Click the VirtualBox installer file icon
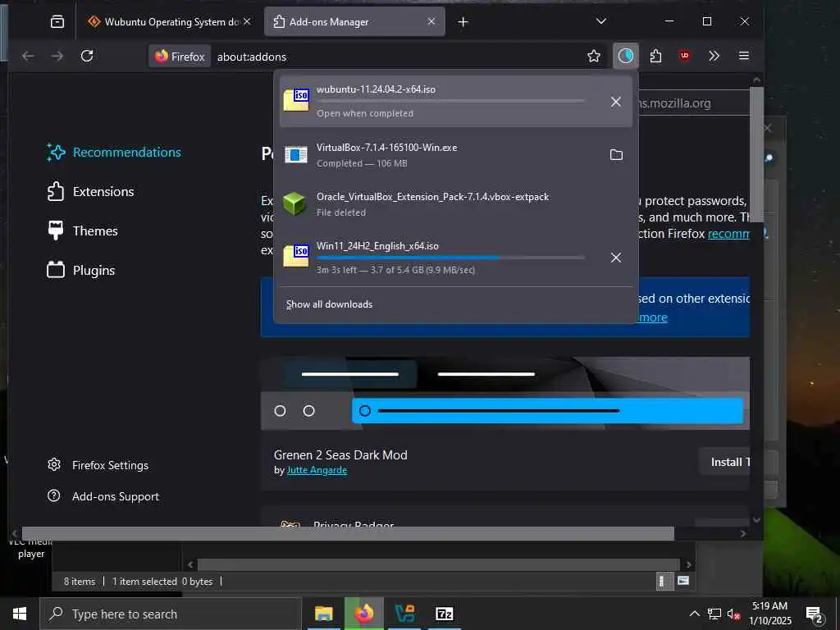The image size is (840, 630). 295,155
